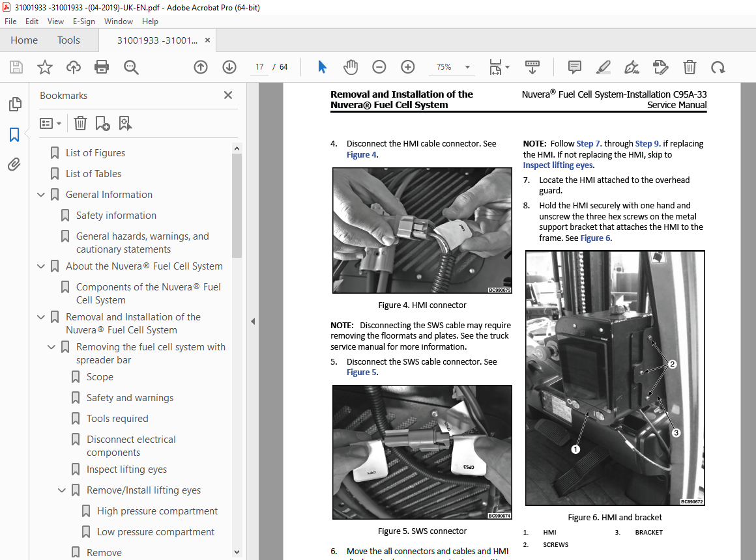Add a comment with the note icon

point(575,67)
